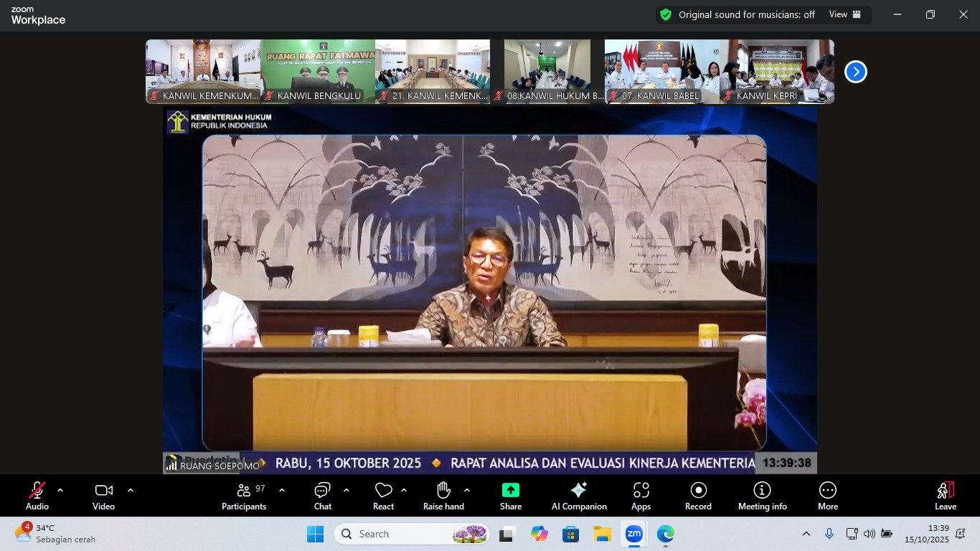This screenshot has width=980, height=551.
Task: Show next thumbnails with the blue arrow
Action: (855, 72)
